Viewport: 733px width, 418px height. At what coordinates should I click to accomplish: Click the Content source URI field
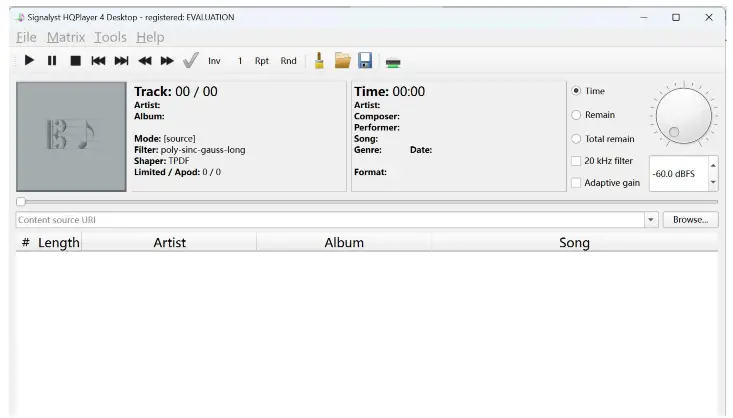(330, 220)
